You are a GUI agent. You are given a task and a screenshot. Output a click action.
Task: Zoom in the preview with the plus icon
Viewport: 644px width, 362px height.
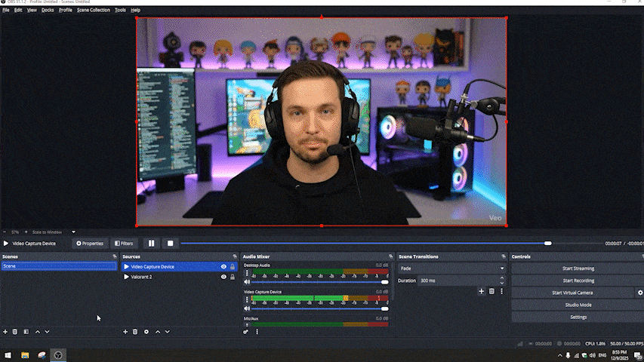pos(26,232)
